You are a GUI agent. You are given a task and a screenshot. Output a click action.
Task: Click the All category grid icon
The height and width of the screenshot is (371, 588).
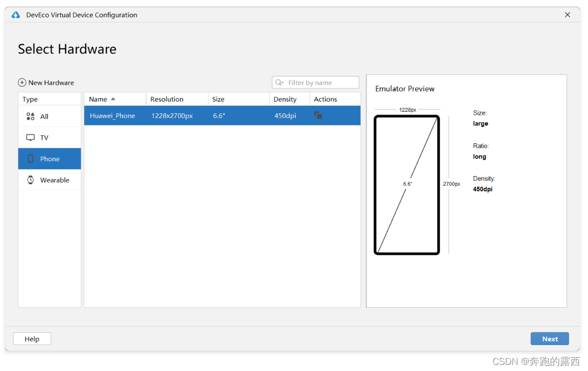coord(31,116)
